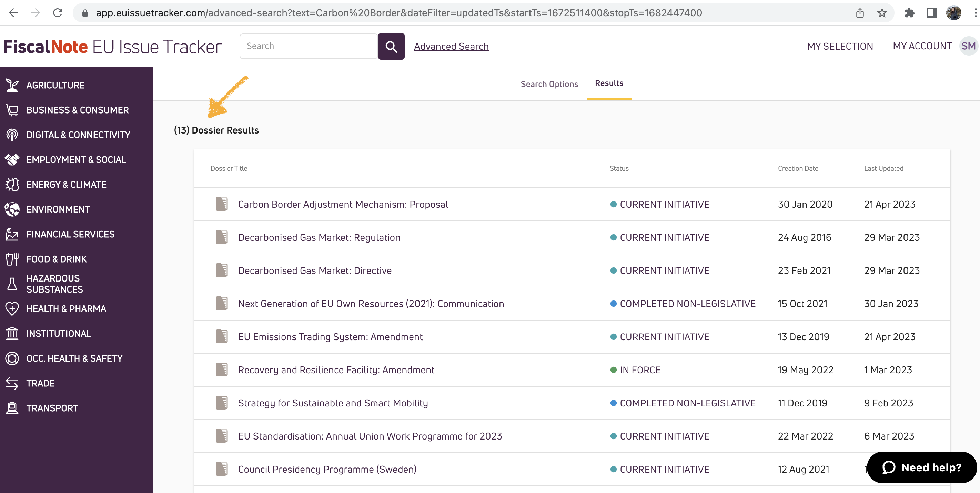The width and height of the screenshot is (980, 493).
Task: Click the Institutional building icon
Action: coord(12,334)
